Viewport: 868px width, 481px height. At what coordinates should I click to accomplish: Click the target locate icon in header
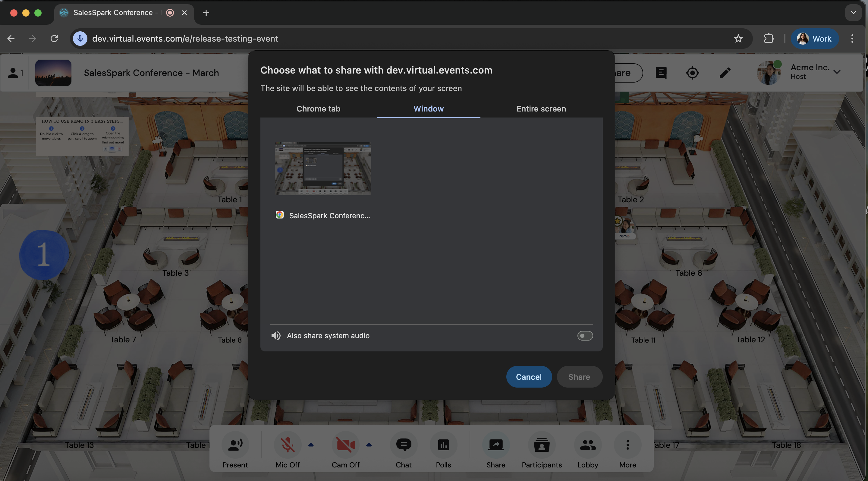(x=692, y=73)
